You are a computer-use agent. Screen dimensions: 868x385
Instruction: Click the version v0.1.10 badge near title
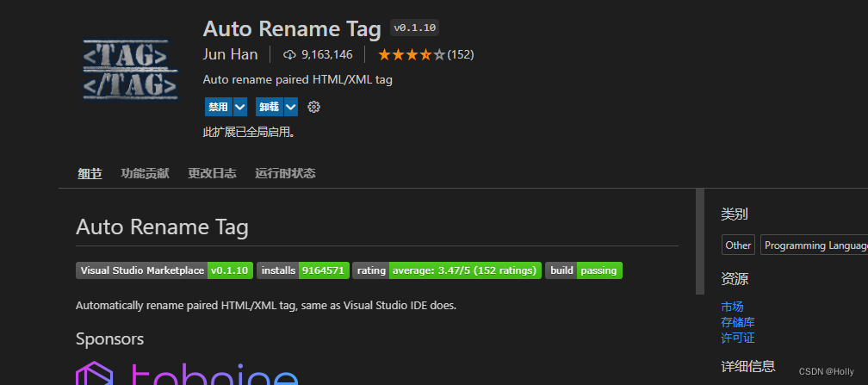pyautogui.click(x=415, y=28)
